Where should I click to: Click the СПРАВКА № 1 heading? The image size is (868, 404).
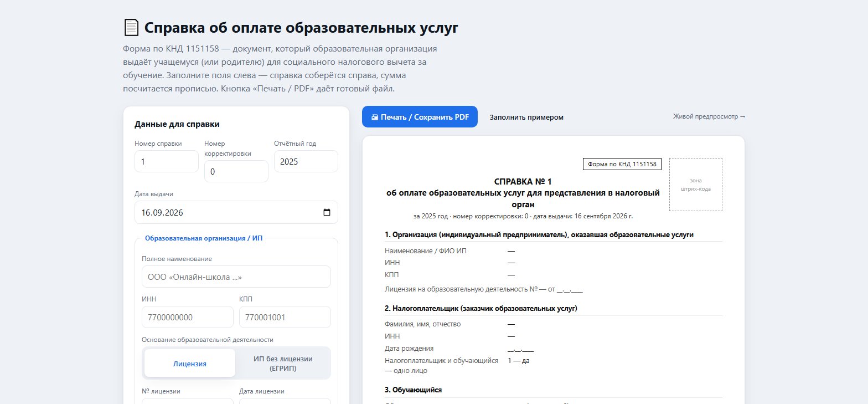523,181
